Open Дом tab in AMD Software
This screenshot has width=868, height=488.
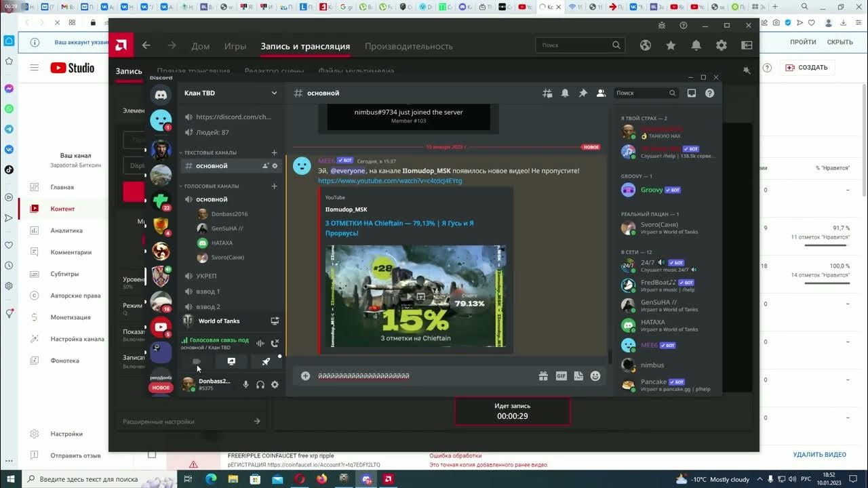click(x=200, y=46)
